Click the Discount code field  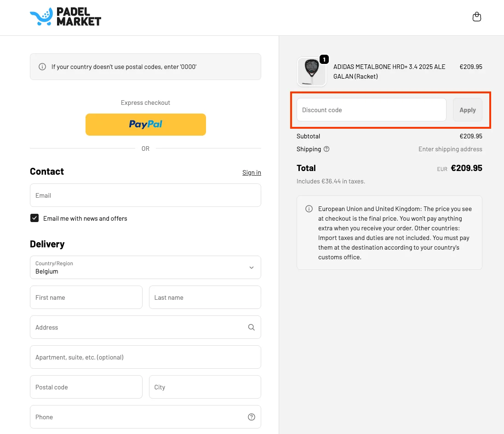pyautogui.click(x=371, y=110)
